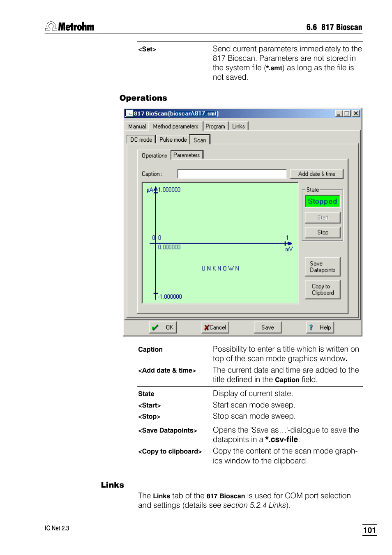
Task: Open the Pulse mode tab
Action: click(x=173, y=140)
